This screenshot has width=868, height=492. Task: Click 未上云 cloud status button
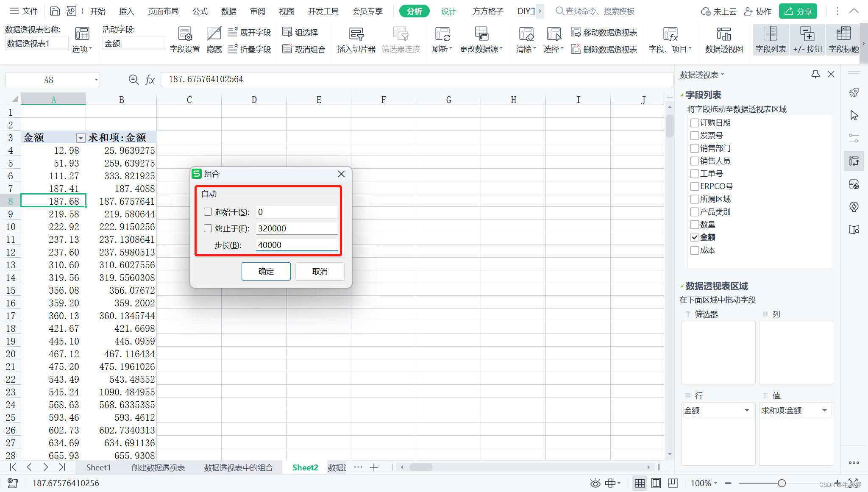[x=719, y=11]
